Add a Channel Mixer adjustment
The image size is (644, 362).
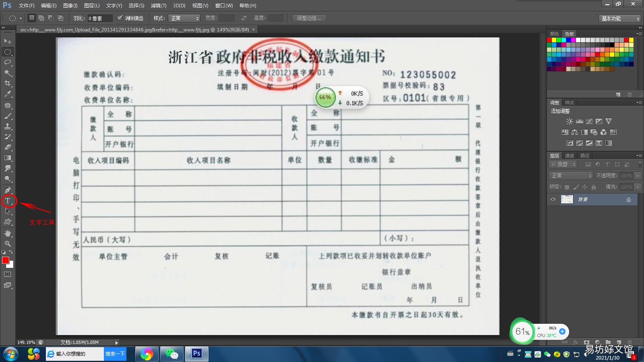[604, 132]
